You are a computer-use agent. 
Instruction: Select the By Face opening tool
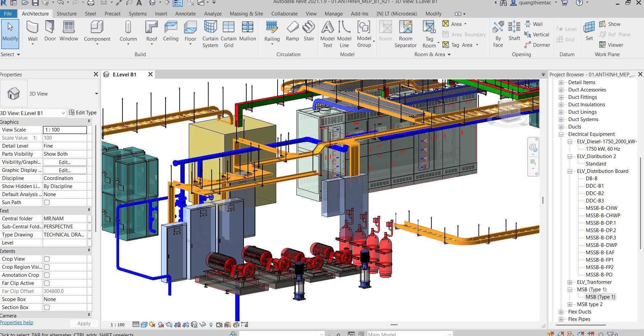(498, 34)
